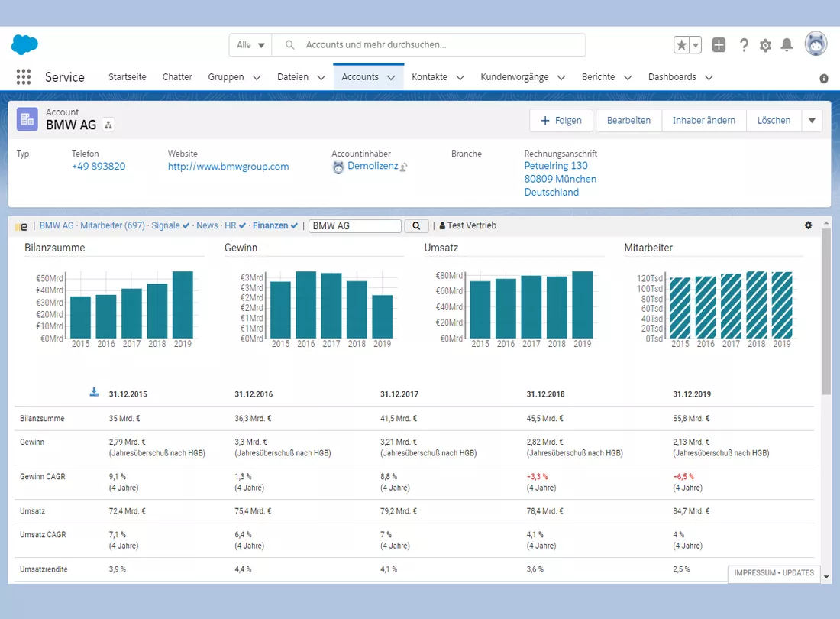Open more actions dropdown beside Löschen
This screenshot has height=619, width=840.
coord(813,121)
